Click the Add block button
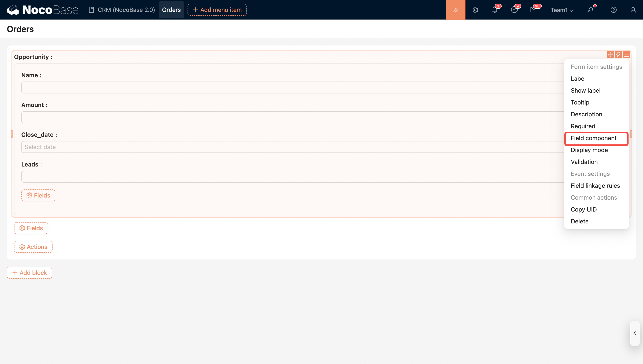Viewport: 643px width, 364px height. pos(30,272)
